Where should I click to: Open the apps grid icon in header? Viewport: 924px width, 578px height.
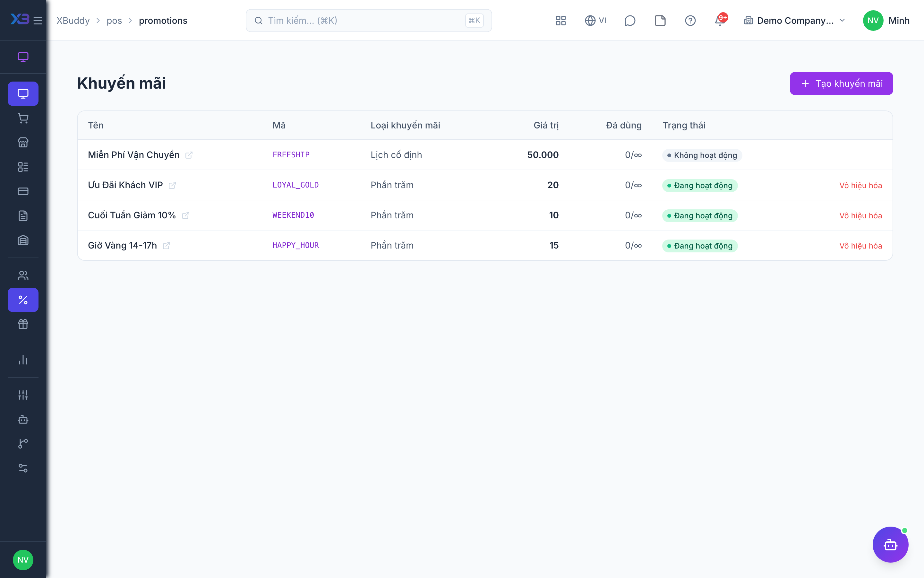(x=560, y=20)
